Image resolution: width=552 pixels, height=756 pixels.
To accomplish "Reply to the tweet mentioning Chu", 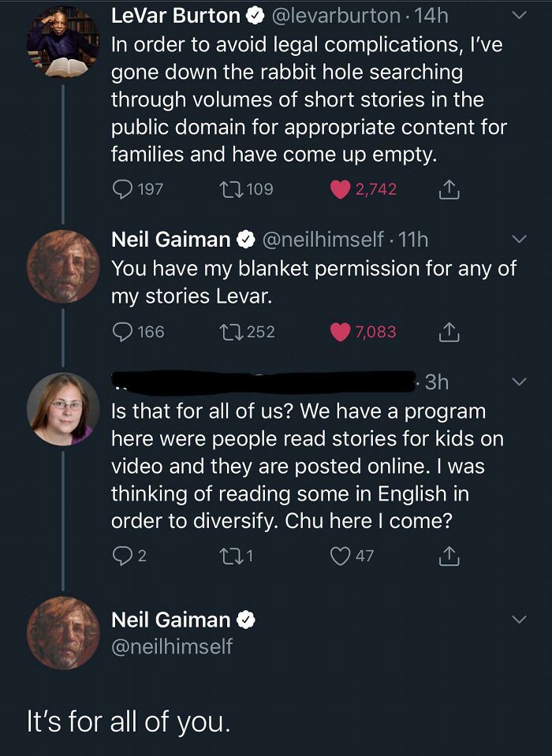I will tap(122, 556).
